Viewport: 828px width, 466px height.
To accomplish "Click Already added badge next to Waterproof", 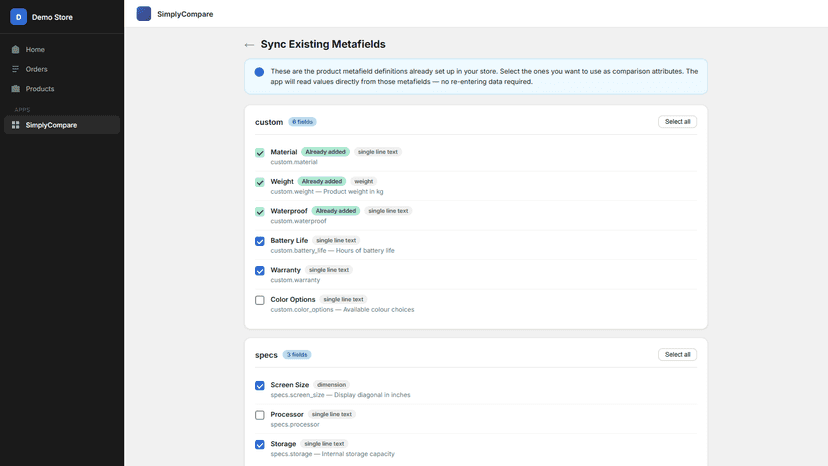I will pyautogui.click(x=336, y=211).
